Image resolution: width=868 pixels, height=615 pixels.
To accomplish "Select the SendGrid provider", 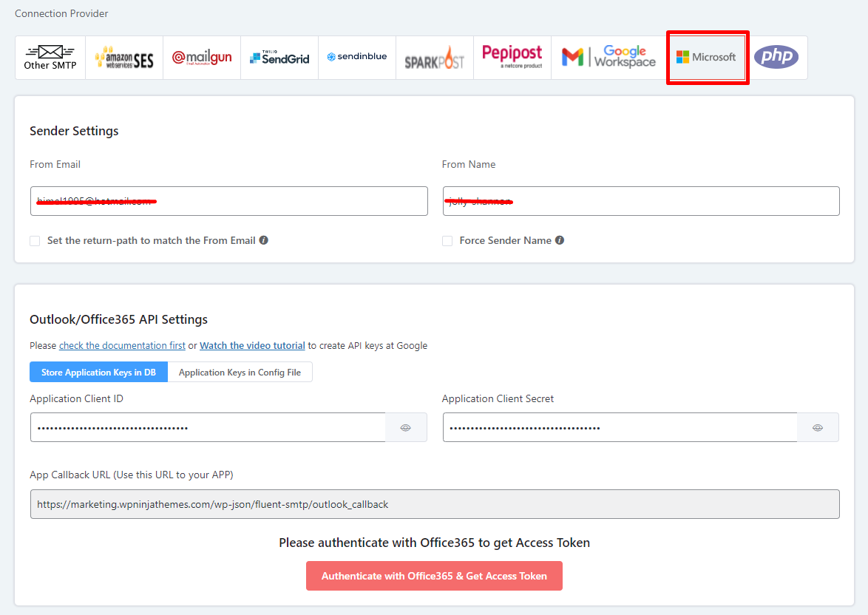I will pos(279,58).
